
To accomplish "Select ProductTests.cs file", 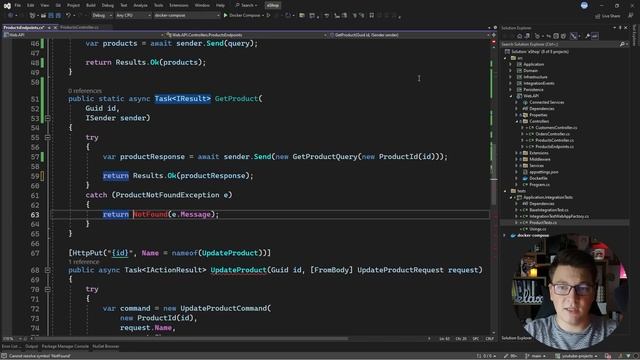I will [x=543, y=223].
